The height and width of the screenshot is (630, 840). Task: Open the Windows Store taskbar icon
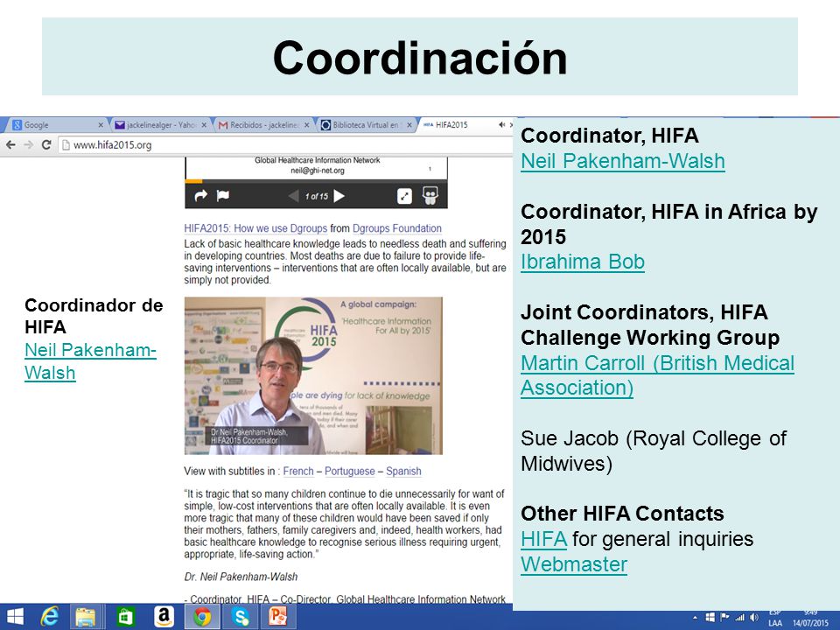(x=125, y=617)
